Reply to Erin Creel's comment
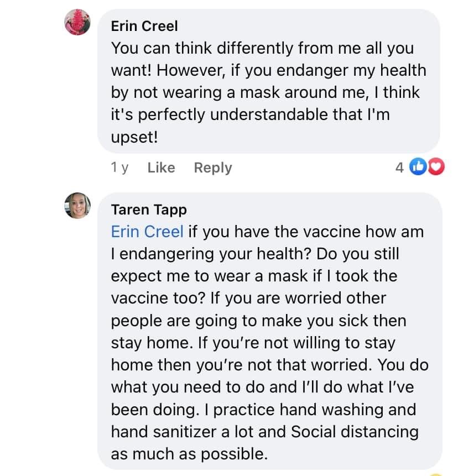Image resolution: width=458 pixels, height=476 pixels. tap(213, 168)
